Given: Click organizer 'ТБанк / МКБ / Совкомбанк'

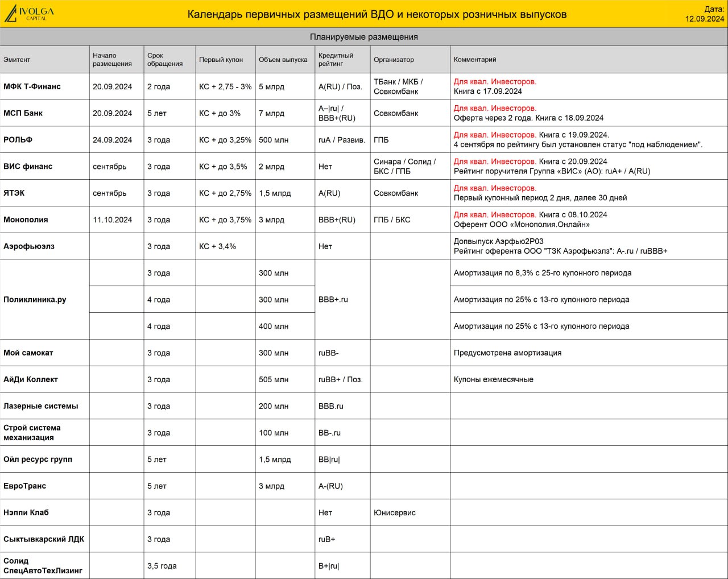Looking at the screenshot, I should (x=398, y=86).
